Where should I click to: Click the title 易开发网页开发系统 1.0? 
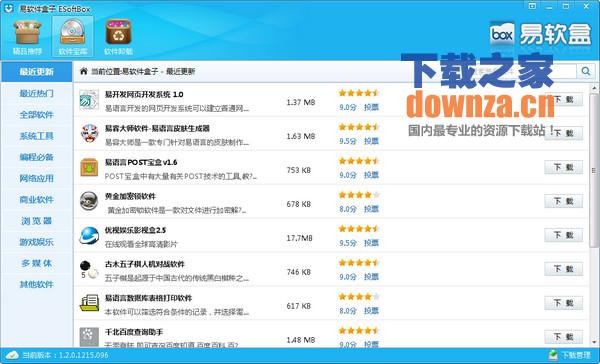tap(144, 94)
